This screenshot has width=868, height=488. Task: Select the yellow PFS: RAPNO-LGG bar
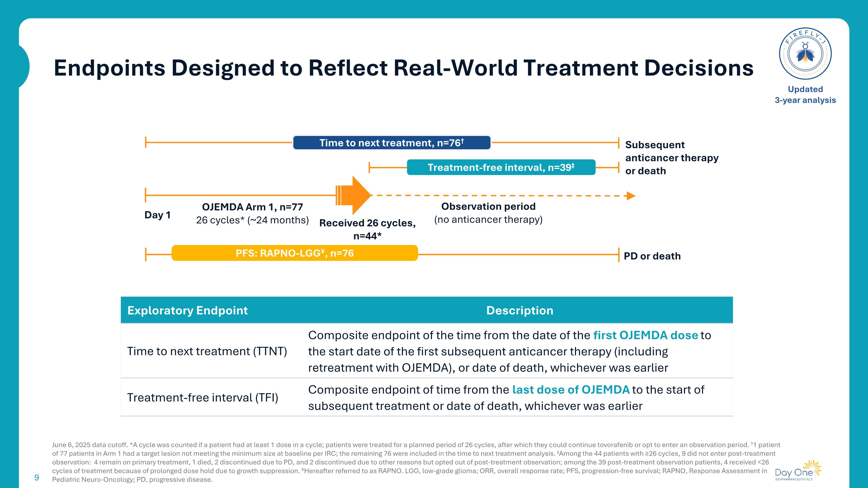coord(295,253)
